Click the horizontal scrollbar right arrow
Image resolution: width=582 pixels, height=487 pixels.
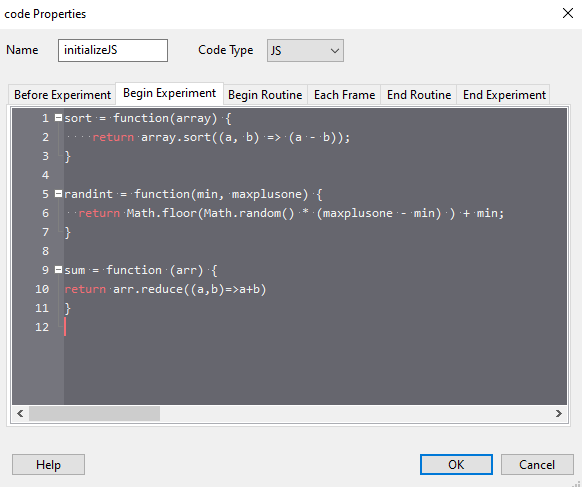(559, 414)
